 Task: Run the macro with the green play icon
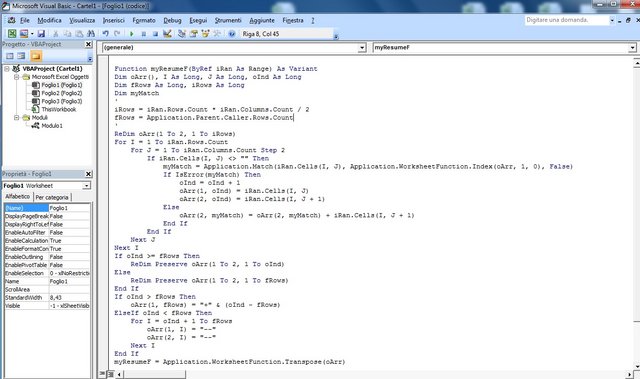(x=131, y=34)
